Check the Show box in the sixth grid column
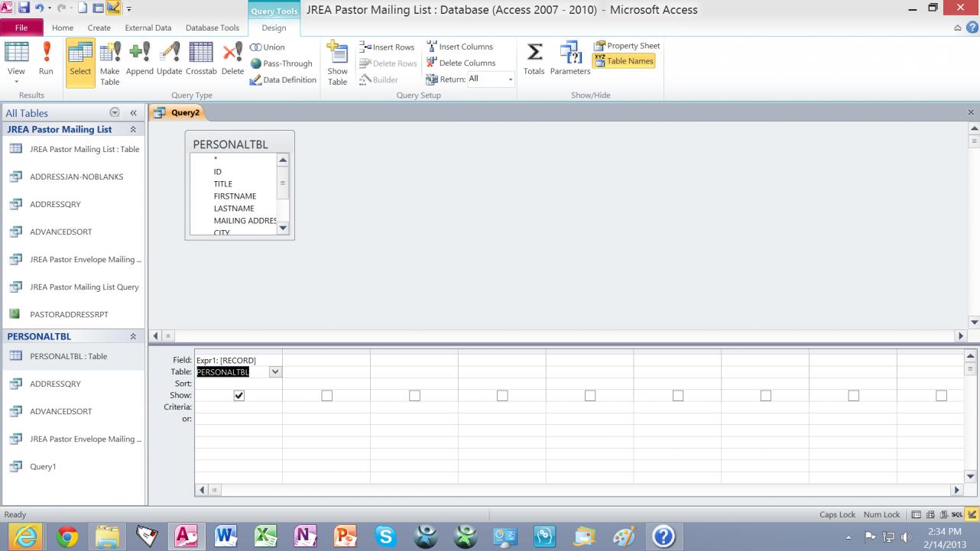 click(x=678, y=396)
